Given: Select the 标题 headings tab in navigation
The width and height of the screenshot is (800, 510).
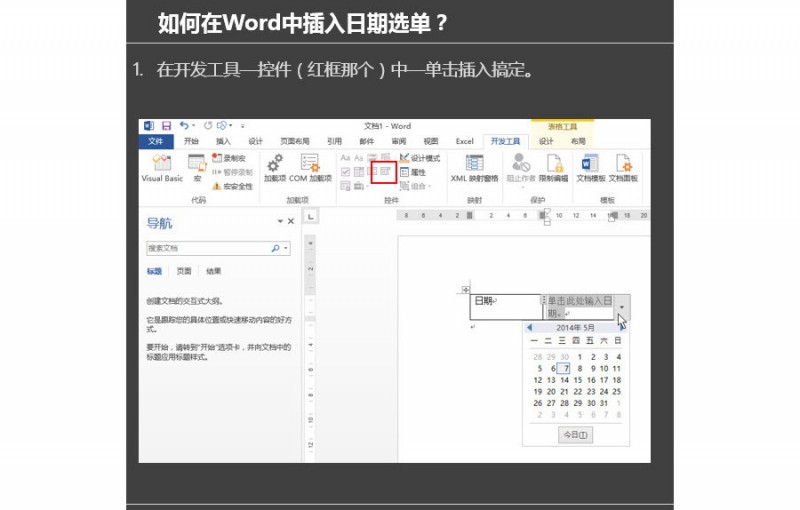Looking at the screenshot, I should point(154,271).
